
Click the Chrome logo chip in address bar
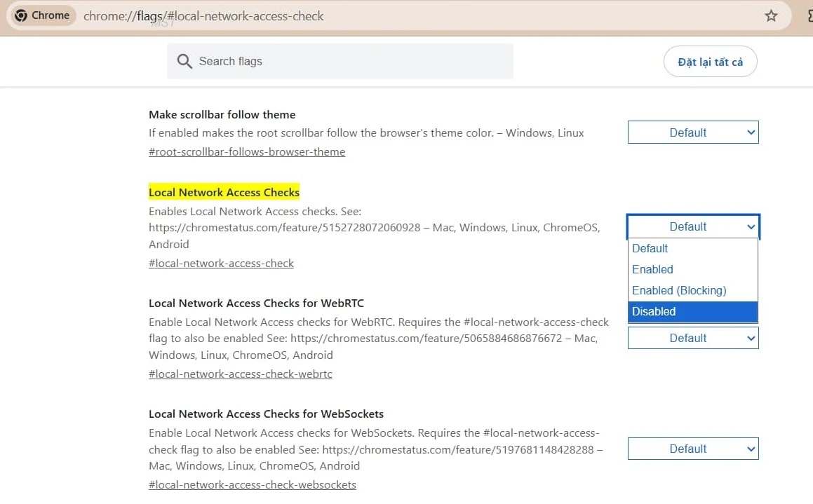[x=43, y=15]
